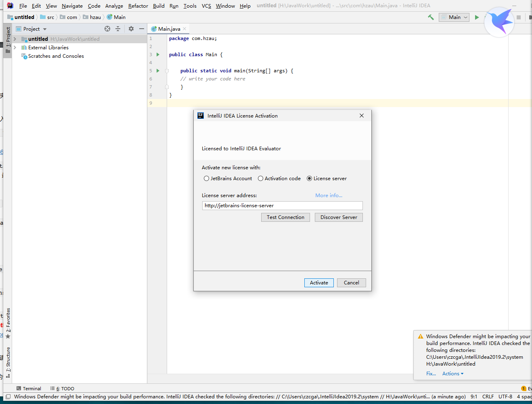
Task: Open Project panel gear settings
Action: [131, 29]
